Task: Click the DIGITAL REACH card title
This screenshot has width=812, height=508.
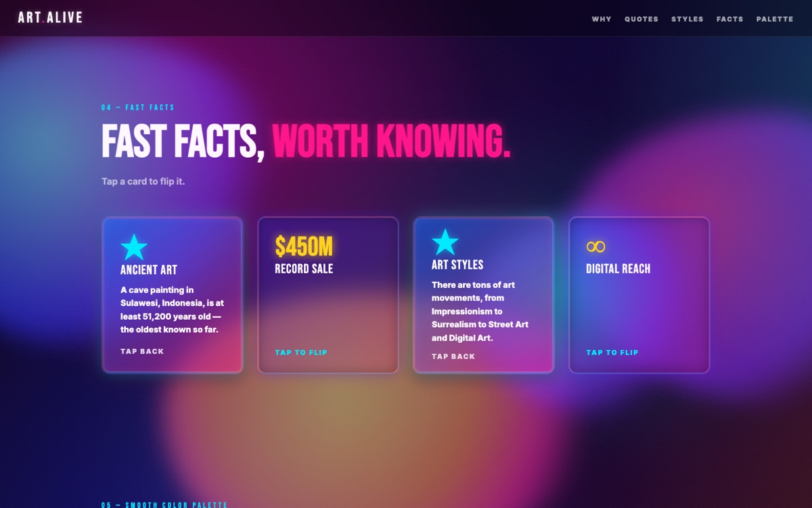Action: (618, 268)
